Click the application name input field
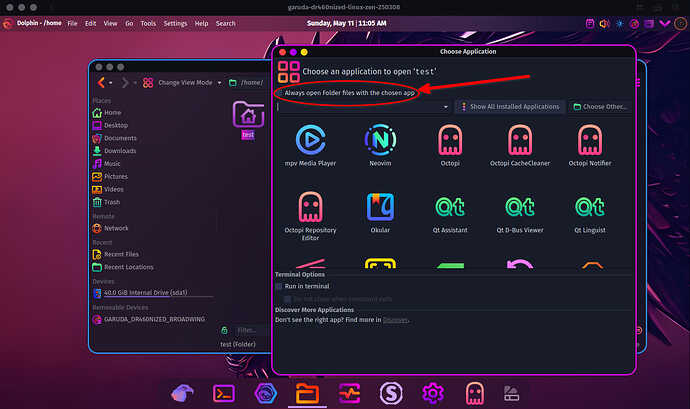690x409 pixels. [358, 107]
